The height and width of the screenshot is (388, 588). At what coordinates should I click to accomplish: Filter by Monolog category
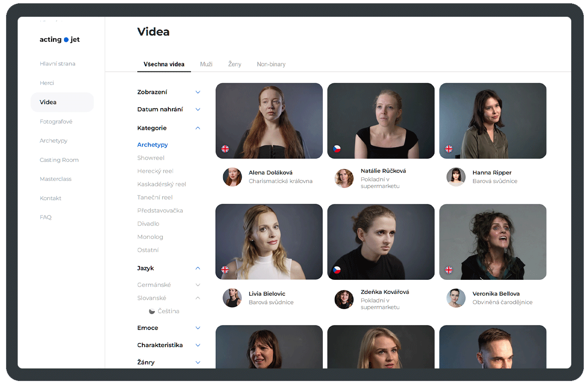pos(150,237)
